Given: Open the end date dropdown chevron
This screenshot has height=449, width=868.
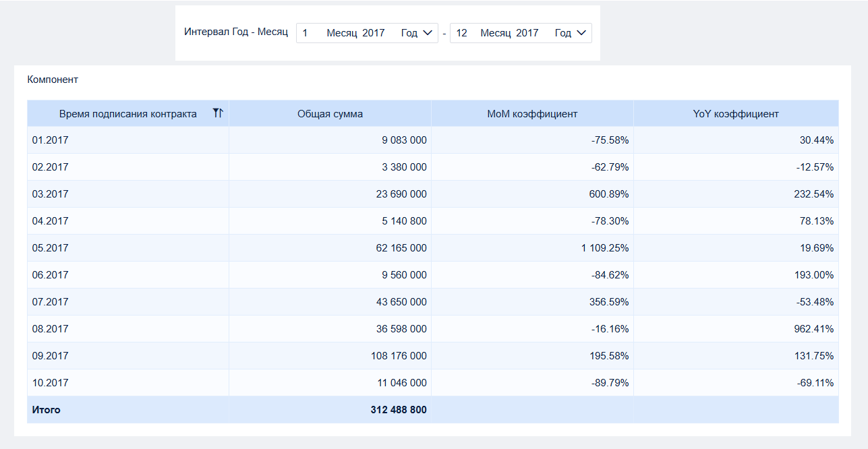Looking at the screenshot, I should [583, 33].
